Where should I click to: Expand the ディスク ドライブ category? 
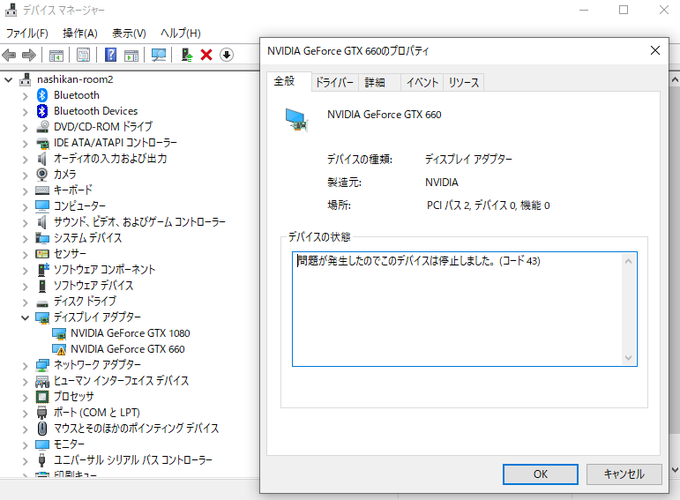click(25, 302)
